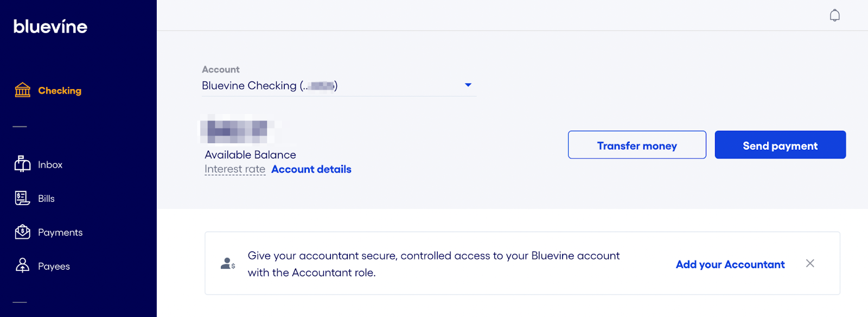Click the accountant person icon in banner

tap(228, 264)
